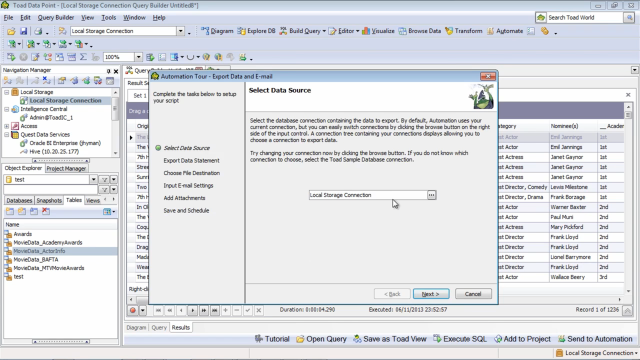Collapse the Intelligence Central tree node

coord(7,109)
